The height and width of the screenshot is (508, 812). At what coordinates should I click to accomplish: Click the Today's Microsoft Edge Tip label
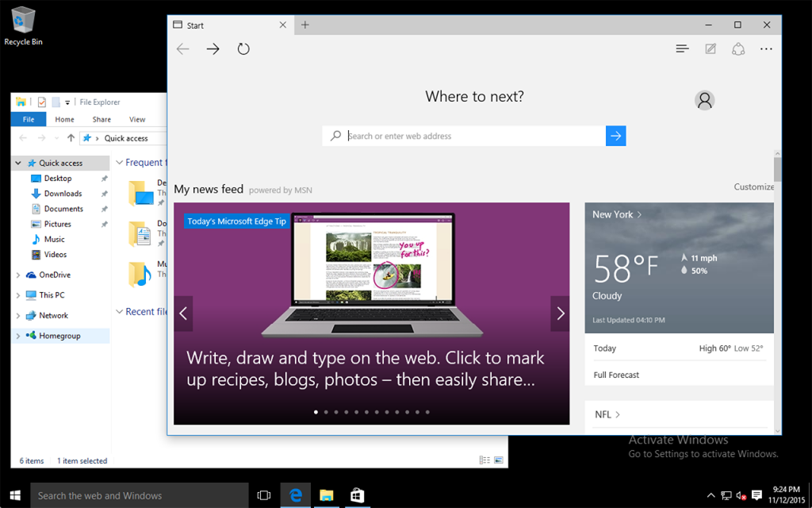(x=236, y=221)
